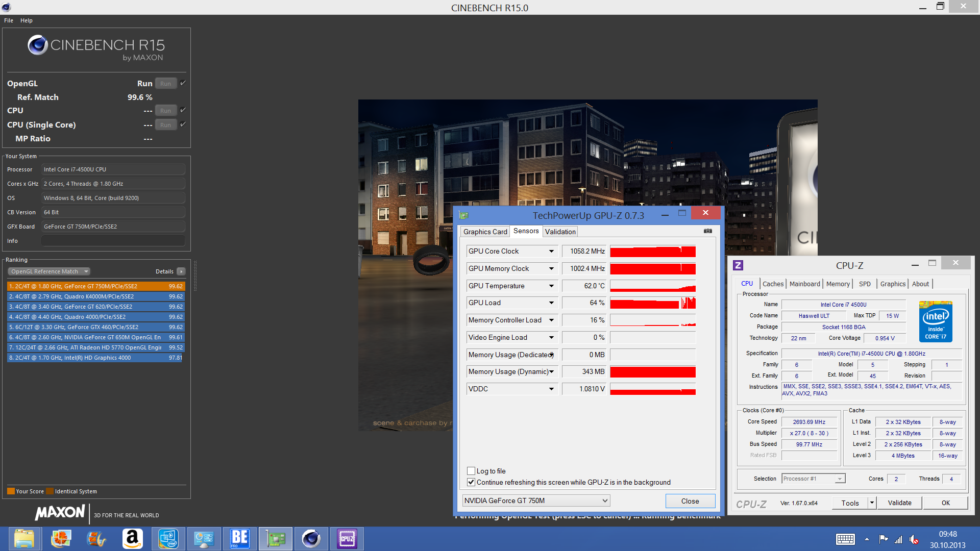Image resolution: width=980 pixels, height=551 pixels.
Task: Open the About tab in CPU-Z
Action: click(x=920, y=284)
